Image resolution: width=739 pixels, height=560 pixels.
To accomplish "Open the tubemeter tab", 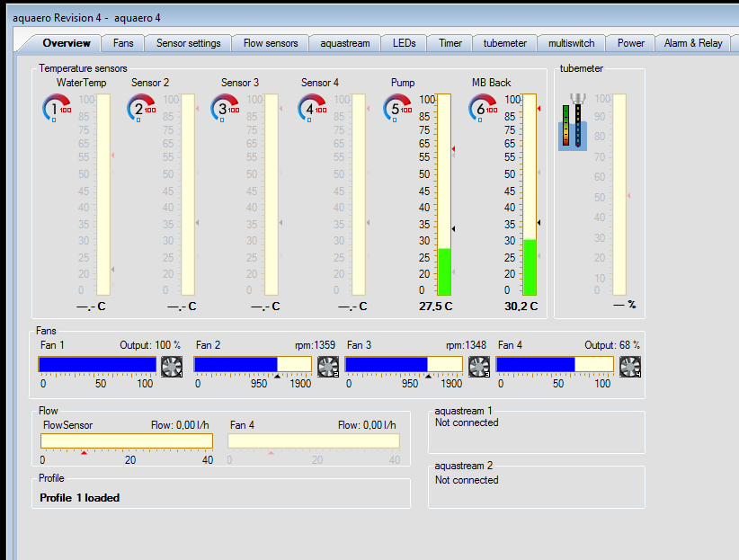I will pyautogui.click(x=504, y=43).
